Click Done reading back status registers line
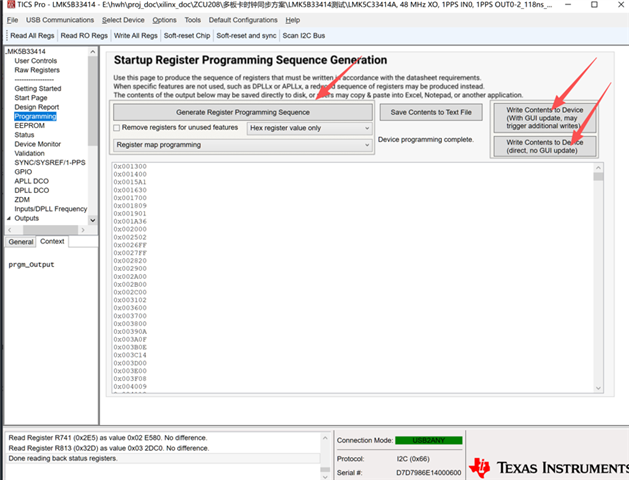 63,458
